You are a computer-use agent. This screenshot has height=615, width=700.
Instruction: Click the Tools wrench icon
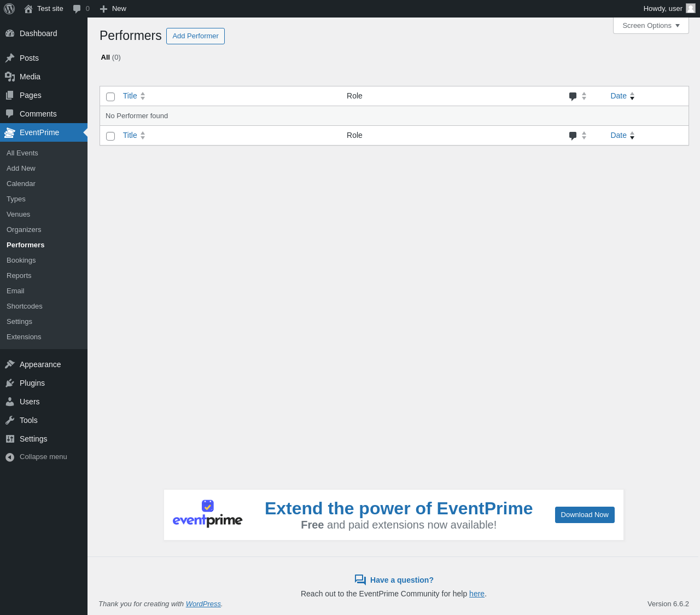click(x=10, y=420)
